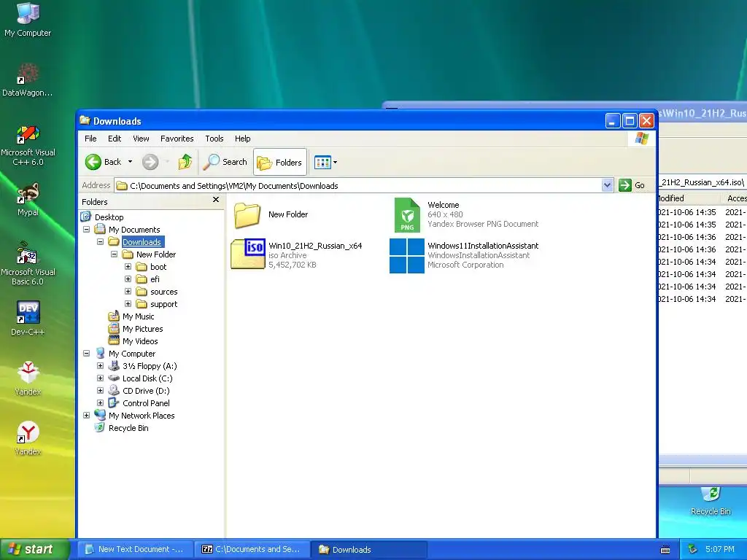
Task: Expand the 3½ Floppy (A:) node
Action: 100,365
